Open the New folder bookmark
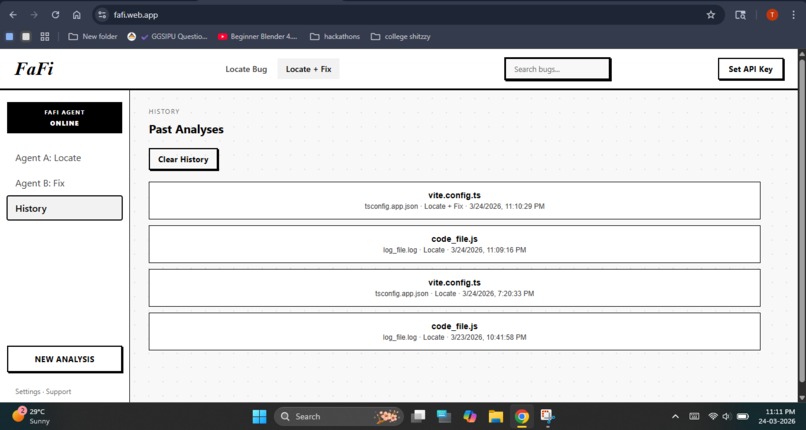 93,36
